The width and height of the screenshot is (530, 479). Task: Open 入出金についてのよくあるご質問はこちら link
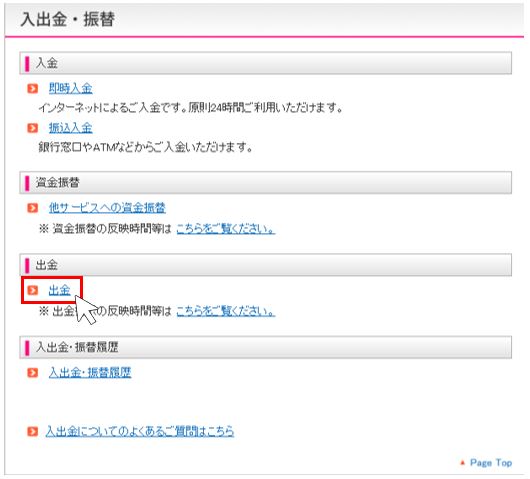(x=140, y=431)
